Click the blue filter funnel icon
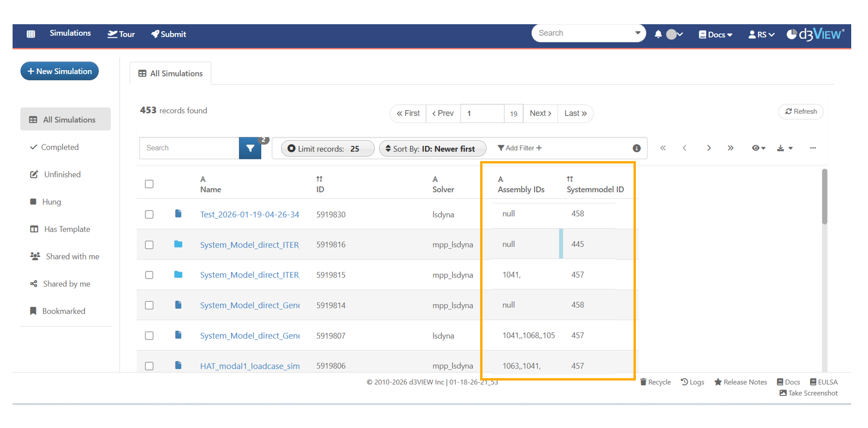Image resolution: width=868 pixels, height=428 pixels. click(x=250, y=148)
